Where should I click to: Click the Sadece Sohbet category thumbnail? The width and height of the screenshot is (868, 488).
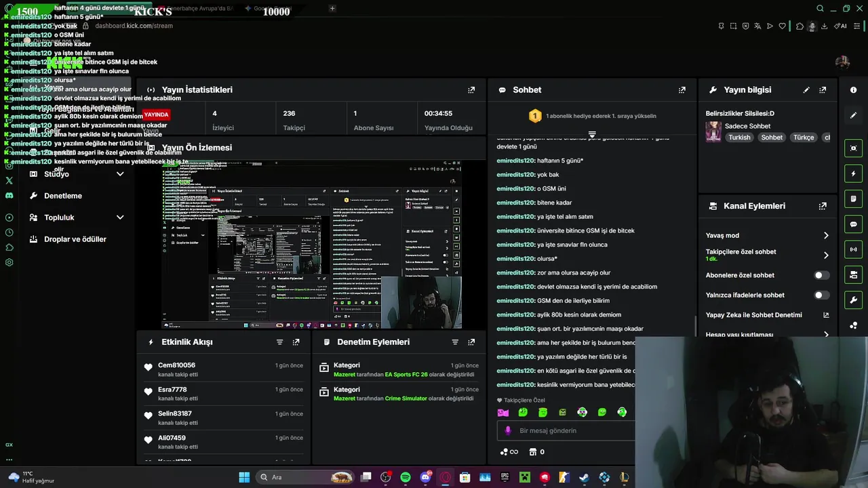tap(713, 131)
